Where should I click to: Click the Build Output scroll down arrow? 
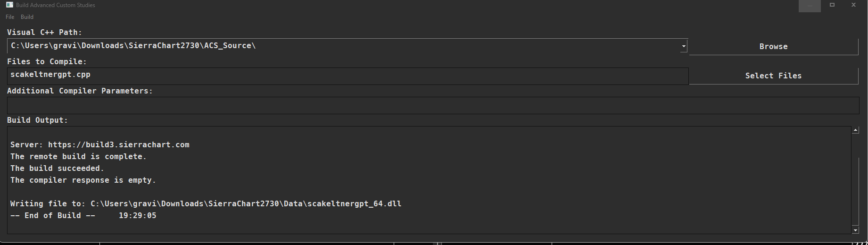pyautogui.click(x=855, y=230)
